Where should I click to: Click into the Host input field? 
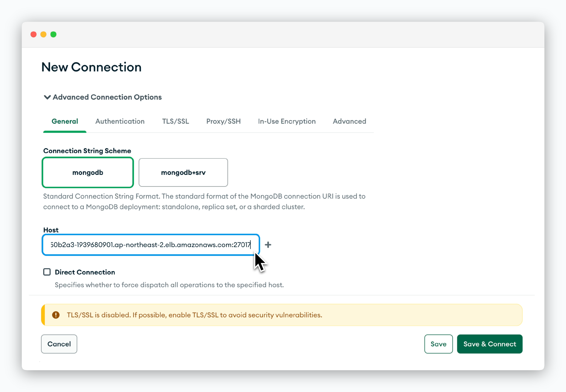151,245
